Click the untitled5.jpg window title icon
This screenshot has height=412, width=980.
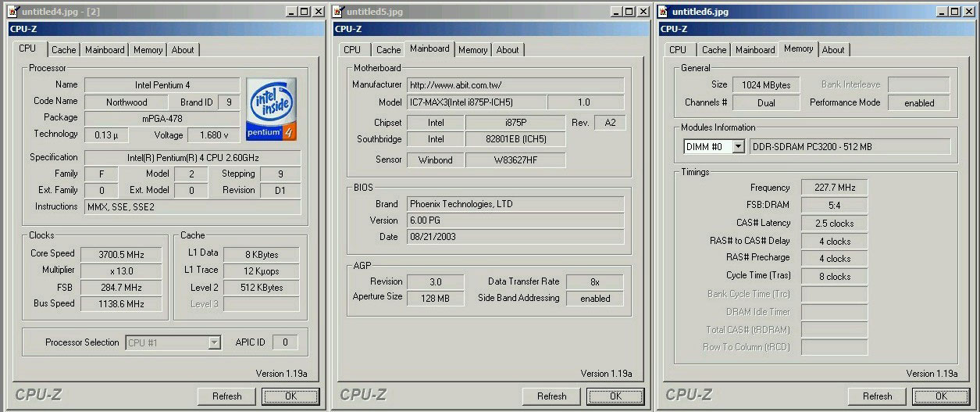click(338, 12)
